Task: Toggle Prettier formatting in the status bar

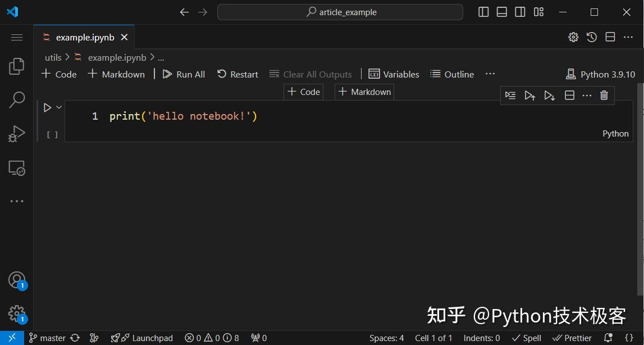Action: pyautogui.click(x=572, y=338)
